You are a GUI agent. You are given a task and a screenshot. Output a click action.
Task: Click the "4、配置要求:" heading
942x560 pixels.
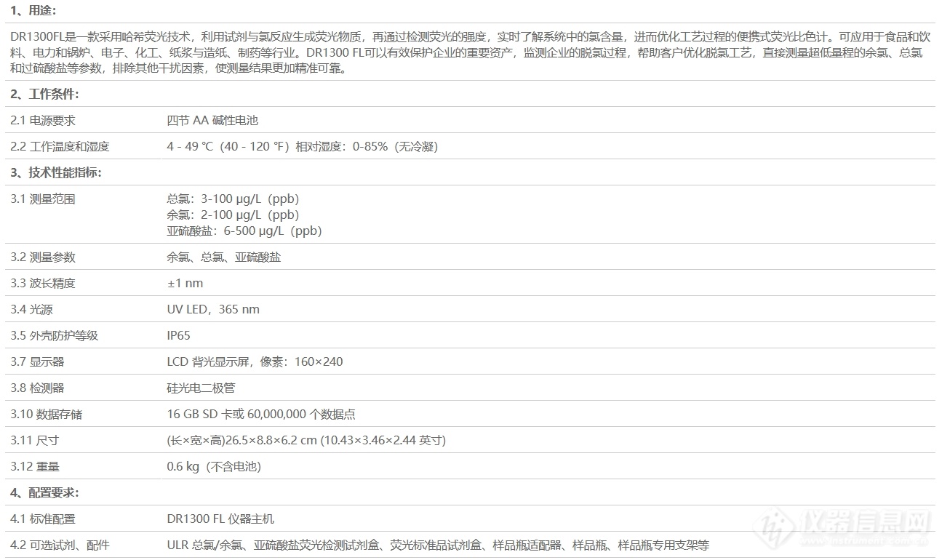44,492
